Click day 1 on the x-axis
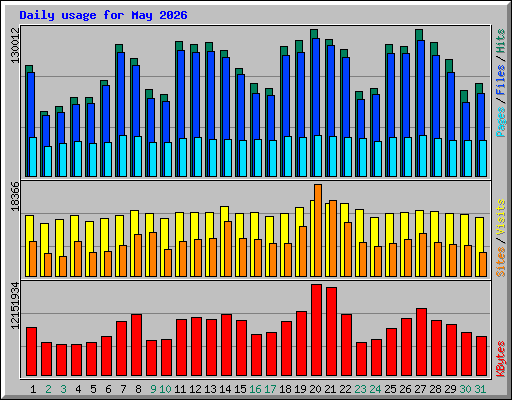The height and width of the screenshot is (400, 512). pyautogui.click(x=33, y=389)
